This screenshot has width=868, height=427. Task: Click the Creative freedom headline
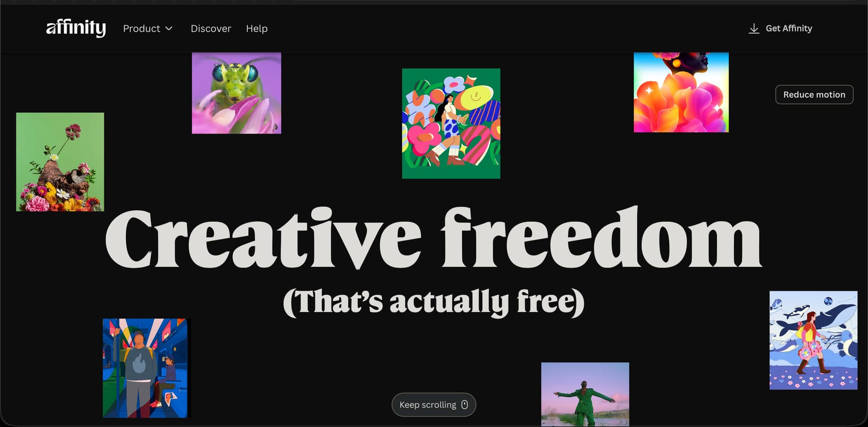coord(434,238)
